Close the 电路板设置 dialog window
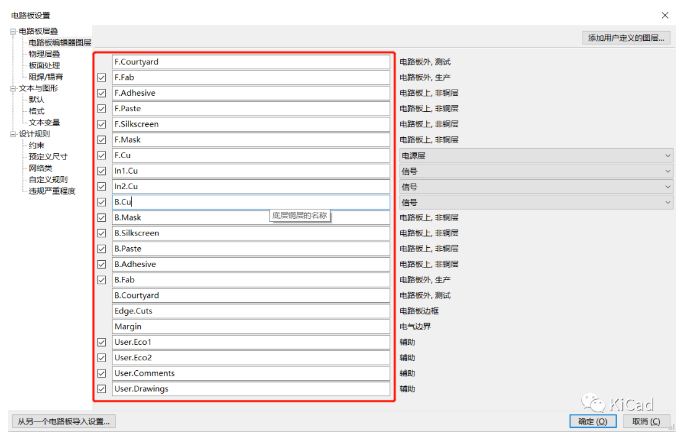The width and height of the screenshot is (687, 447). pos(666,14)
